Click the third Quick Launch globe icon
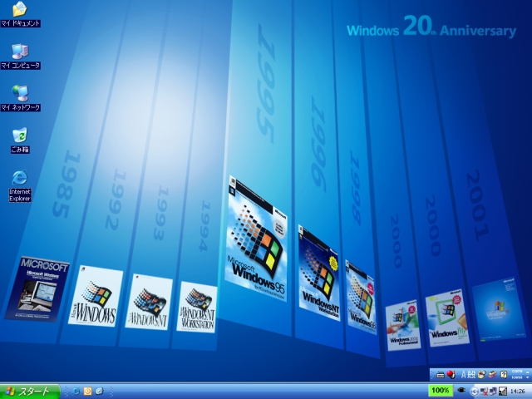The image size is (532, 399). (100, 392)
